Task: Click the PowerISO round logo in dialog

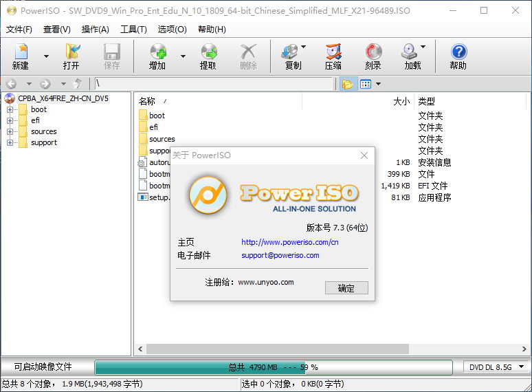Action: click(x=208, y=195)
